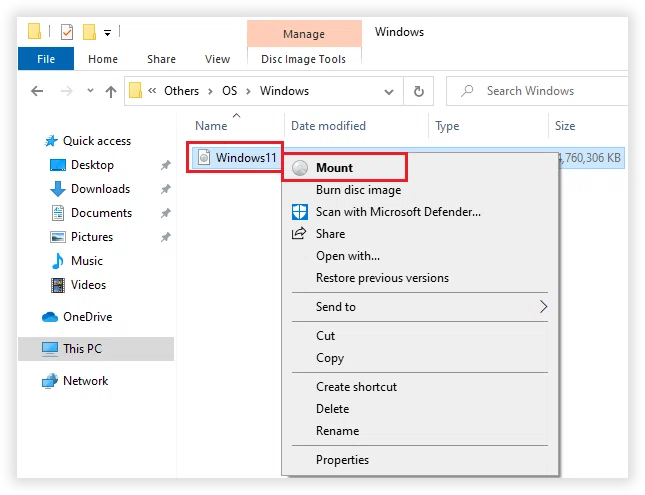Open Properties from context menu
The width and height of the screenshot is (645, 495).
tap(420, 459)
